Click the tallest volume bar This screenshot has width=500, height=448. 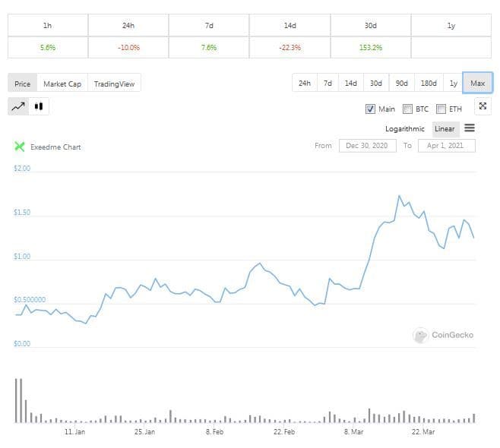coord(16,400)
